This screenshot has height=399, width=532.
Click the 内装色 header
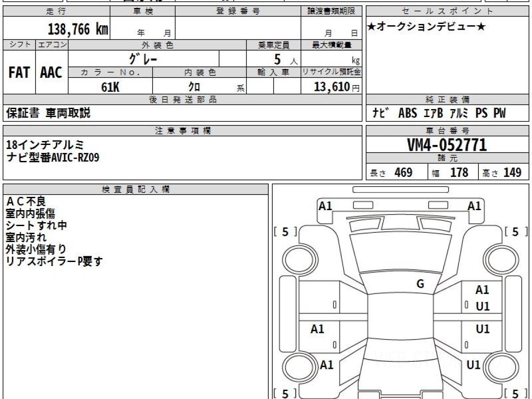click(x=199, y=72)
